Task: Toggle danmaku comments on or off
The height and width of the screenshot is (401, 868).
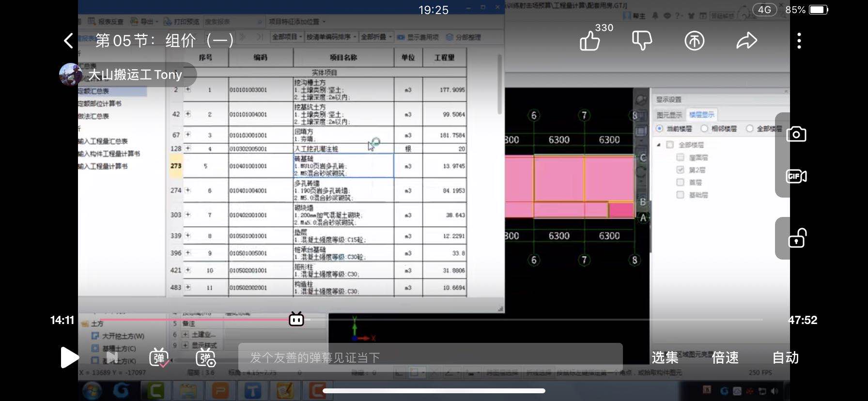Action: (x=159, y=357)
